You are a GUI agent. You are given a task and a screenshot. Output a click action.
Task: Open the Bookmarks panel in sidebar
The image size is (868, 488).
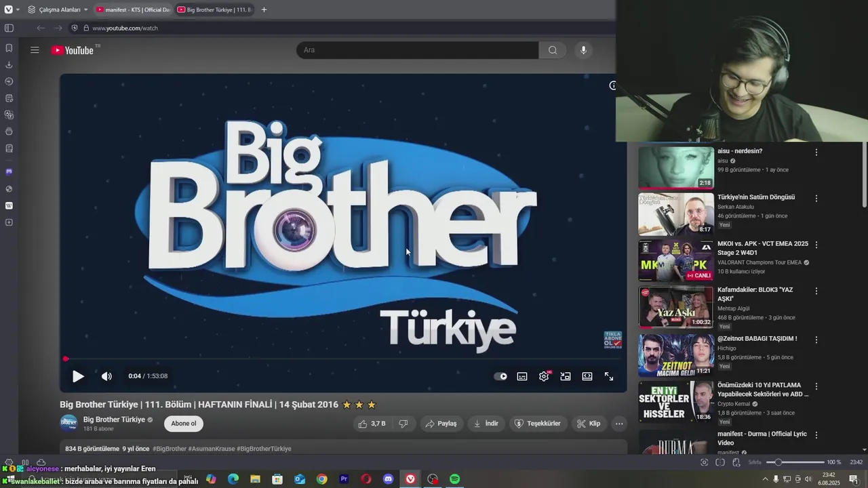click(9, 48)
